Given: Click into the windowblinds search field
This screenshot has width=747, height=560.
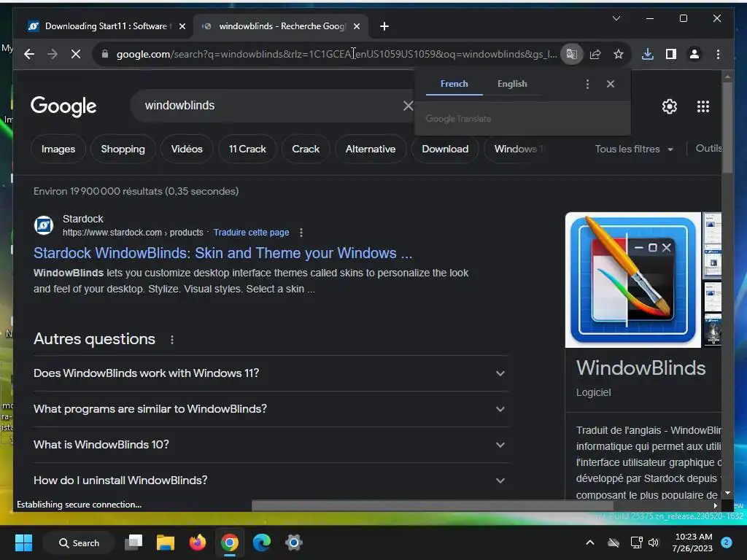Looking at the screenshot, I should (271, 106).
